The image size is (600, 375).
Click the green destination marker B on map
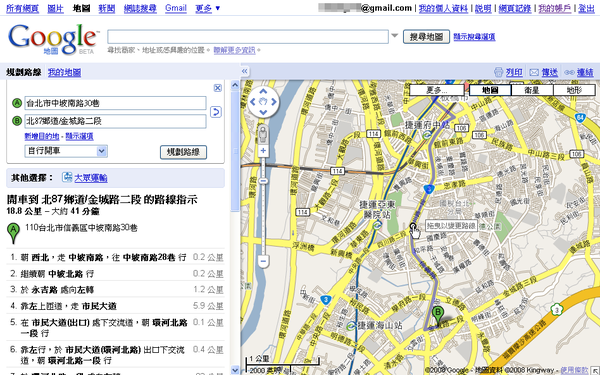pyautogui.click(x=438, y=316)
